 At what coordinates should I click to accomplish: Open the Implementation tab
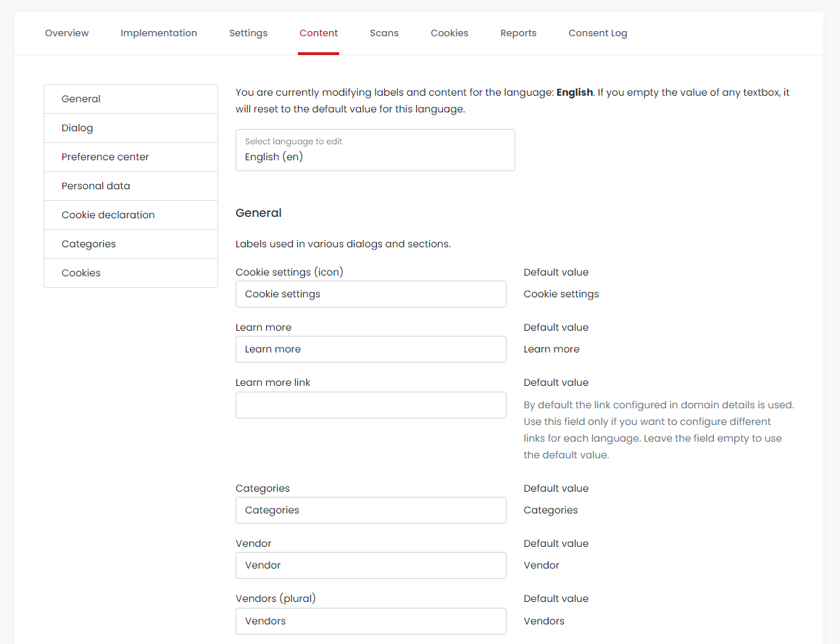[159, 33]
